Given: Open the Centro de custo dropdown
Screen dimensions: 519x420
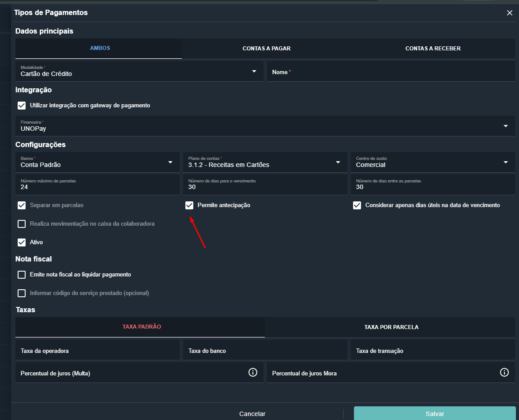Looking at the screenshot, I should tap(432, 162).
